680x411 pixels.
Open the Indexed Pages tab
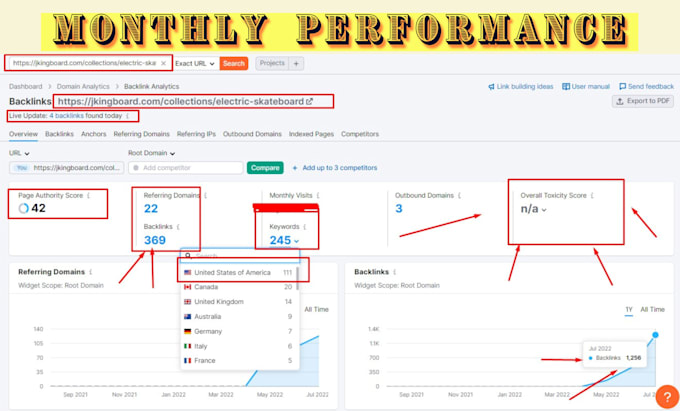(x=311, y=134)
